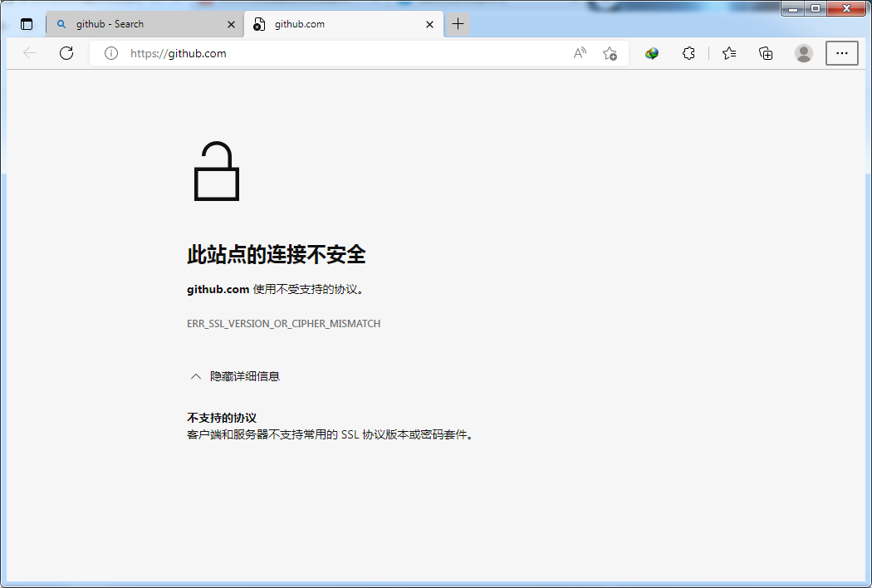
Task: Click the Tab actions icon at top left
Action: [x=26, y=23]
